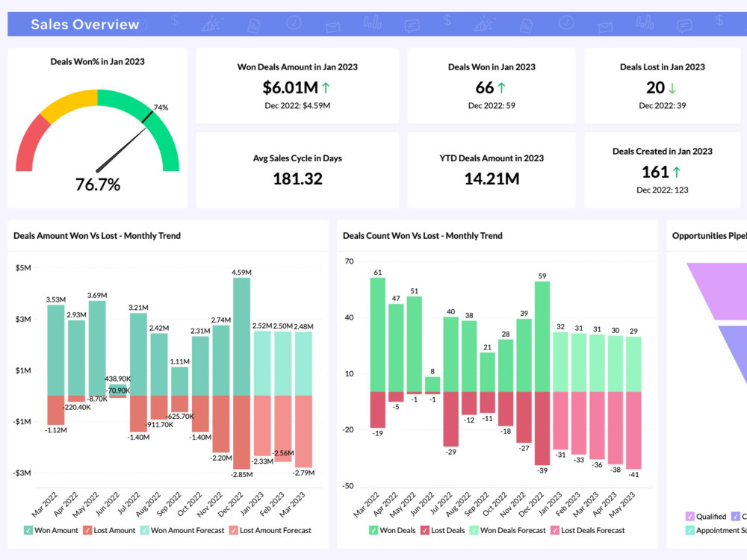Toggle the Won Deals Forecast legend checkbox
This screenshot has width=747, height=560.
click(x=474, y=530)
